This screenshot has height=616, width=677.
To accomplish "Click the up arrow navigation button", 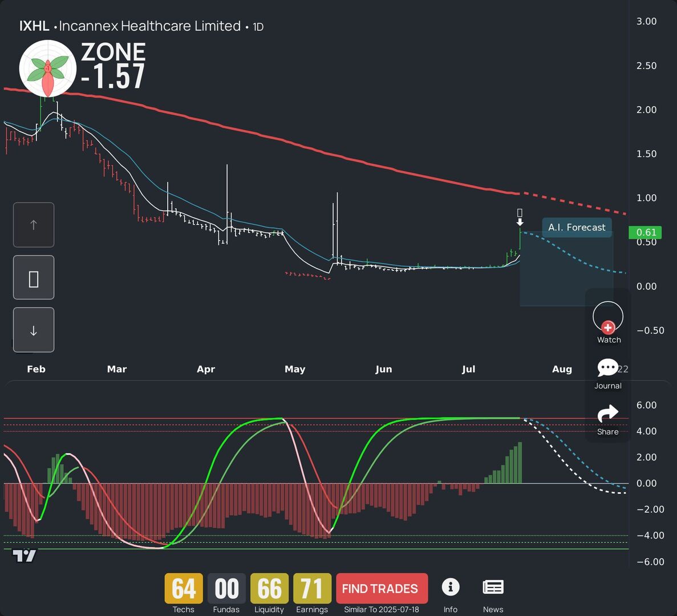I will pos(34,225).
